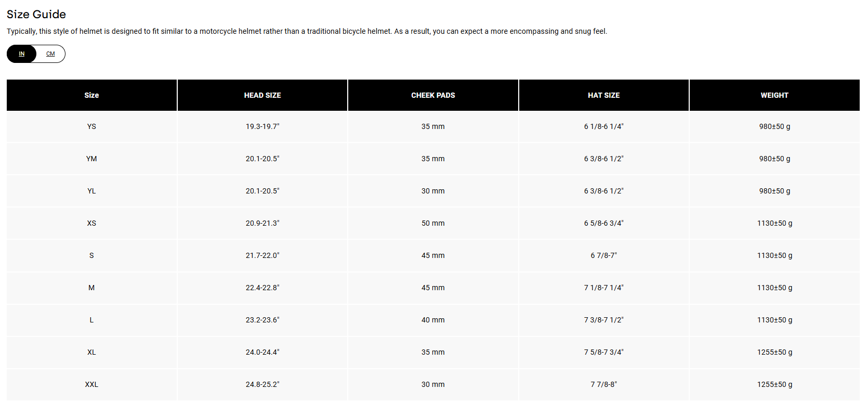Click hat size 7 7/8-8" cell

[x=603, y=384]
